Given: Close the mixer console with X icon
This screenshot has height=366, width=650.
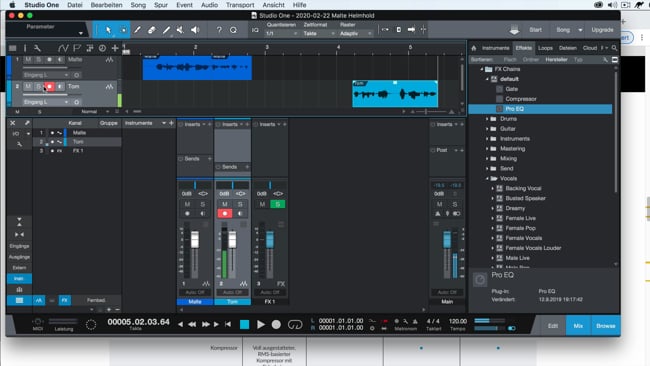Looking at the screenshot, I should point(13,123).
